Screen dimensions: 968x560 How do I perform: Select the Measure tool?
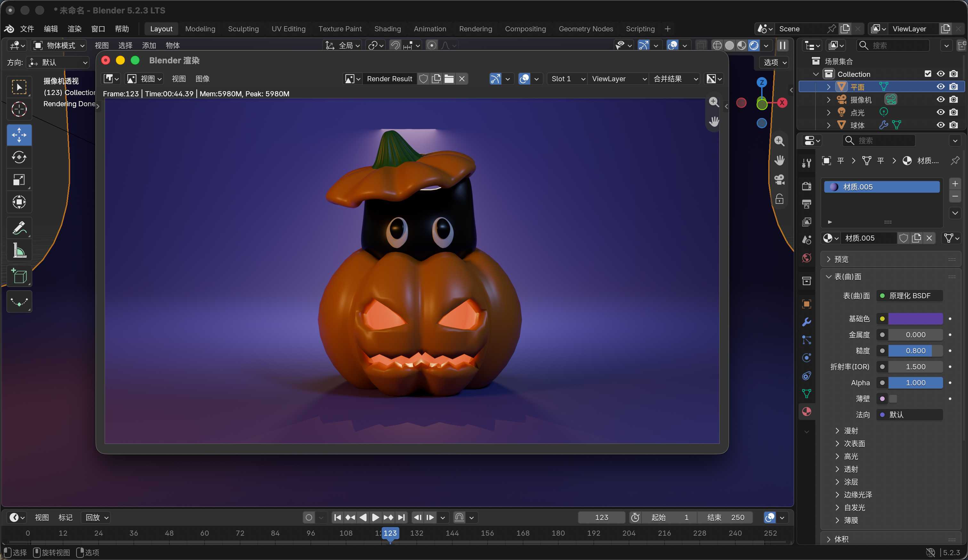pyautogui.click(x=19, y=251)
